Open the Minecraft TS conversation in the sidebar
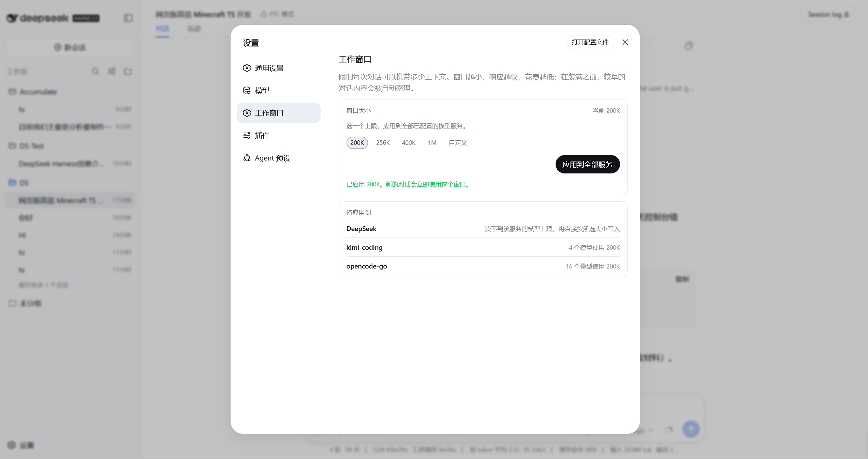This screenshot has width=868, height=459. 70,200
